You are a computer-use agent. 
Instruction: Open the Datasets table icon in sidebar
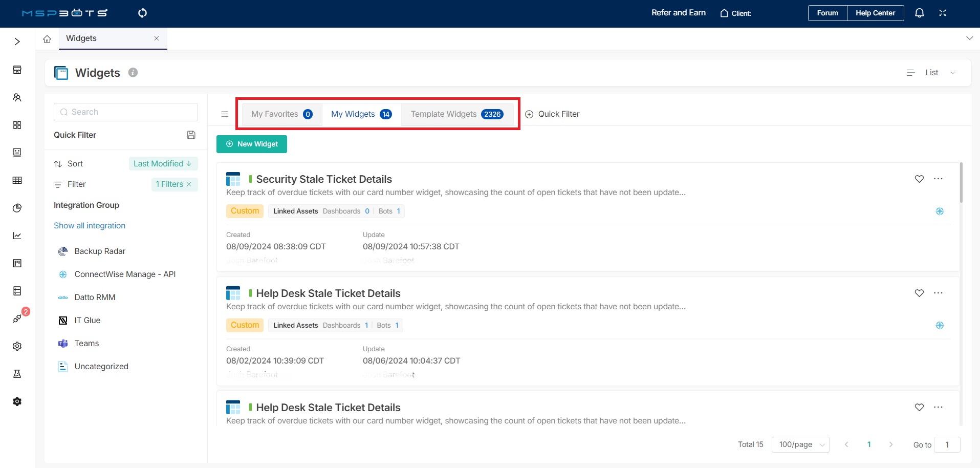[x=17, y=180]
